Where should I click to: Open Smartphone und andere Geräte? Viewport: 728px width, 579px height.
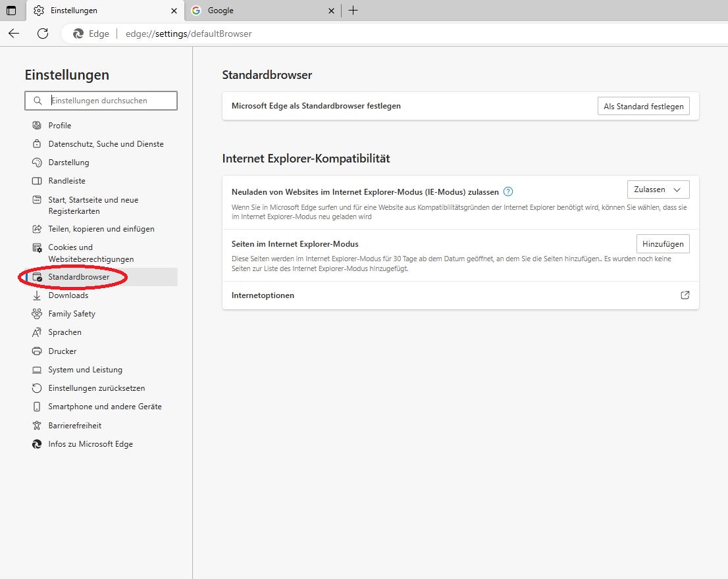point(105,407)
